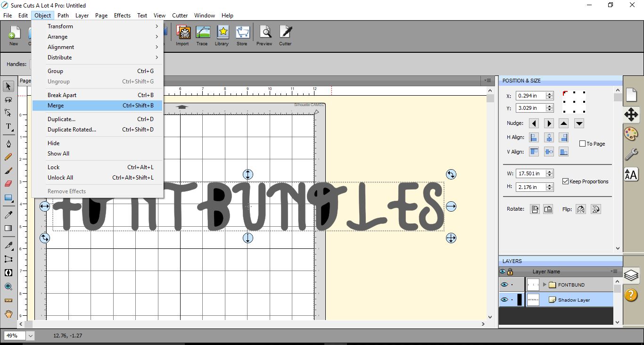Screen dimensions: 644x345
Task: Align objects to left edge horizontally
Action: (534, 138)
